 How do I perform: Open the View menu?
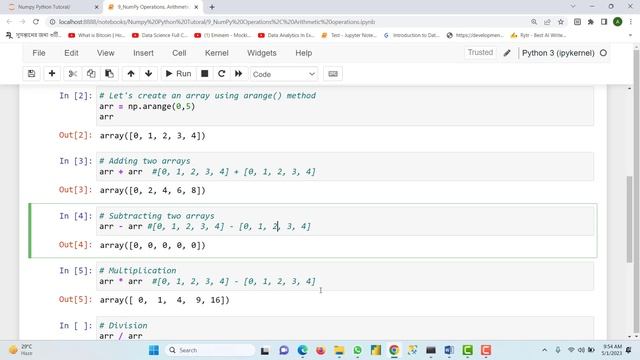coord(105,53)
